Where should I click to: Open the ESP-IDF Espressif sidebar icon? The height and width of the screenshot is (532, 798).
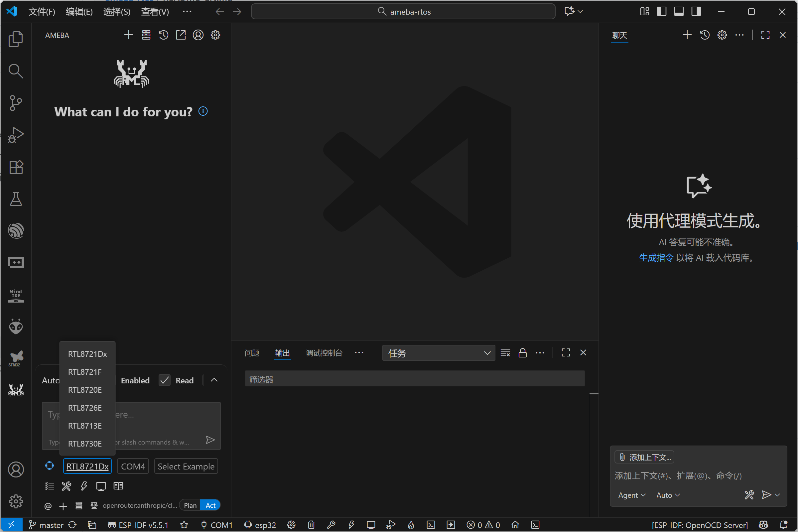tap(16, 231)
